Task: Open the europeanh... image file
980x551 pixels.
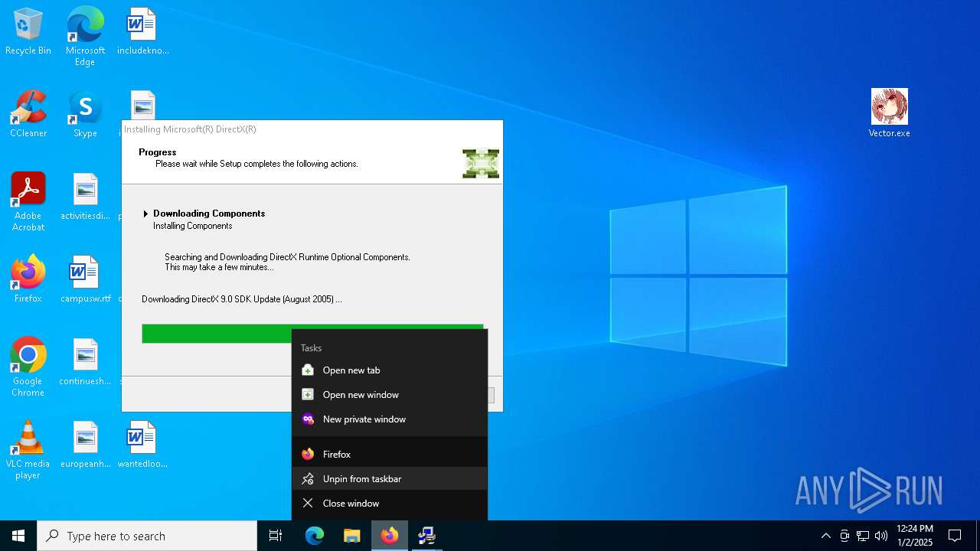Action: 85,445
